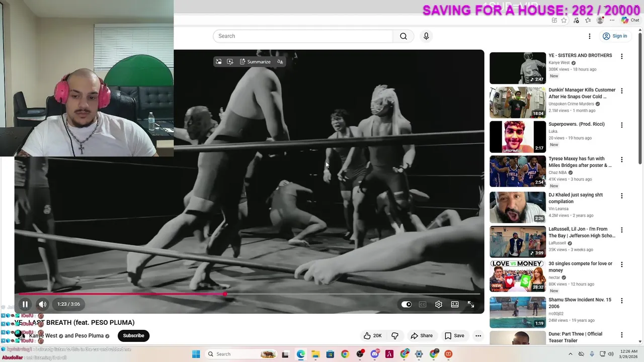Open more actions menu beside Save
The height and width of the screenshot is (362, 644).
(x=478, y=336)
